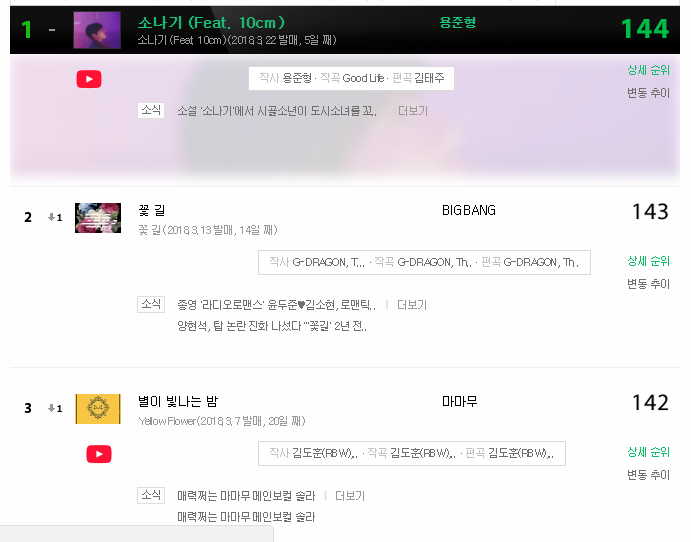Open song title 꽃 길
The height and width of the screenshot is (542, 691).
(152, 211)
